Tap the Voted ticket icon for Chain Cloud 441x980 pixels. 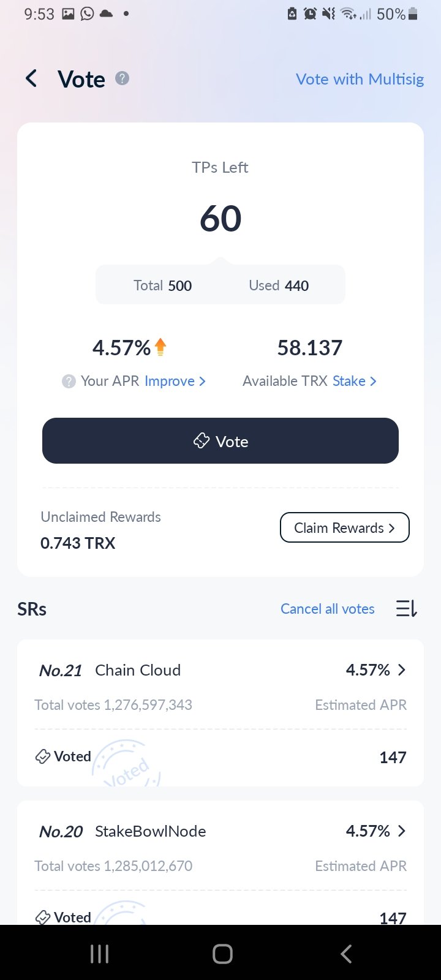click(43, 756)
